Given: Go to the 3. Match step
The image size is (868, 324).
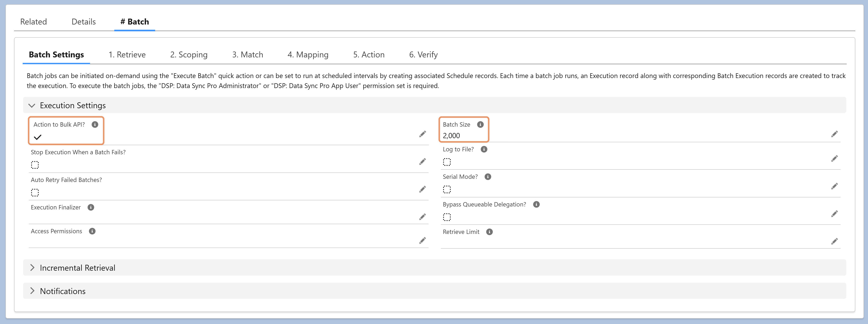Looking at the screenshot, I should tap(248, 55).
